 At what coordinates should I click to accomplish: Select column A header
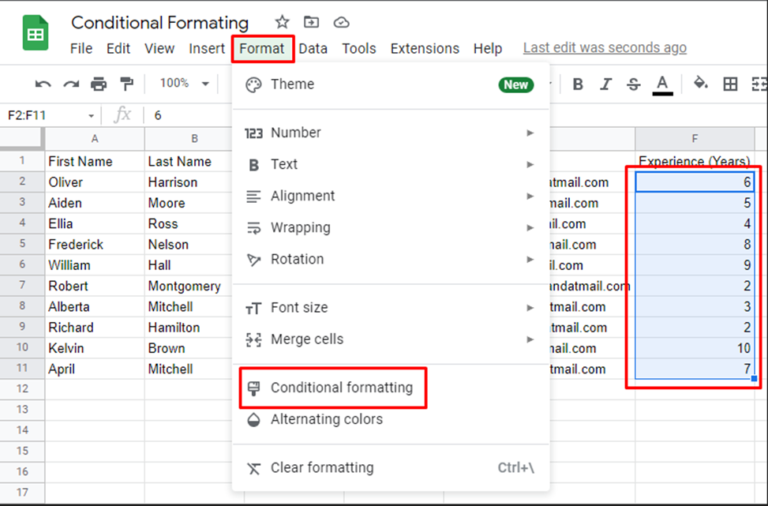pos(95,139)
